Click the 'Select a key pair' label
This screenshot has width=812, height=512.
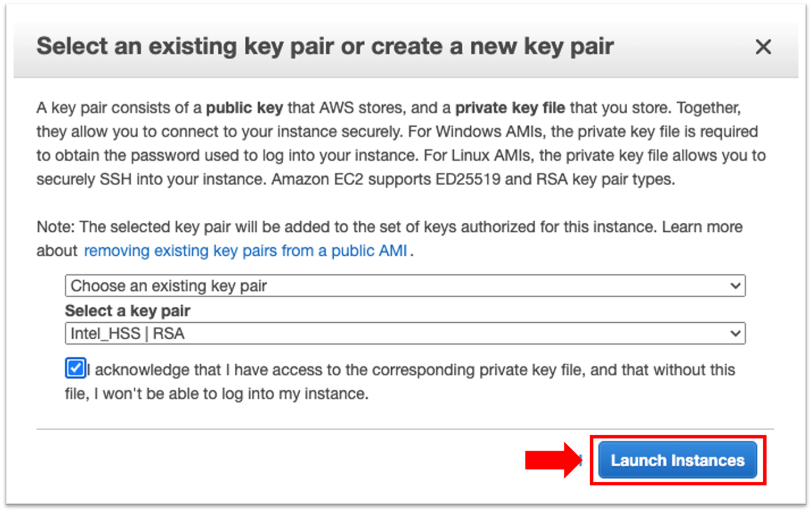(x=127, y=311)
